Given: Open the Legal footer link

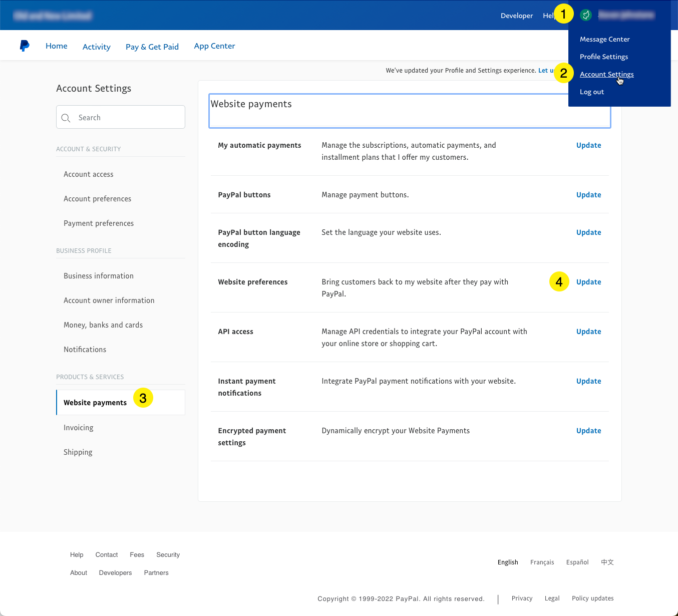Looking at the screenshot, I should coord(552,598).
